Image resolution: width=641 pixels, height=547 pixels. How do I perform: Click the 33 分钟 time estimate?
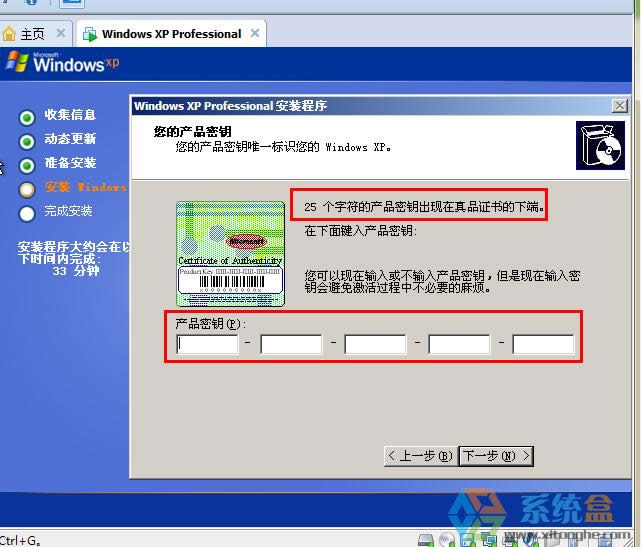76,271
